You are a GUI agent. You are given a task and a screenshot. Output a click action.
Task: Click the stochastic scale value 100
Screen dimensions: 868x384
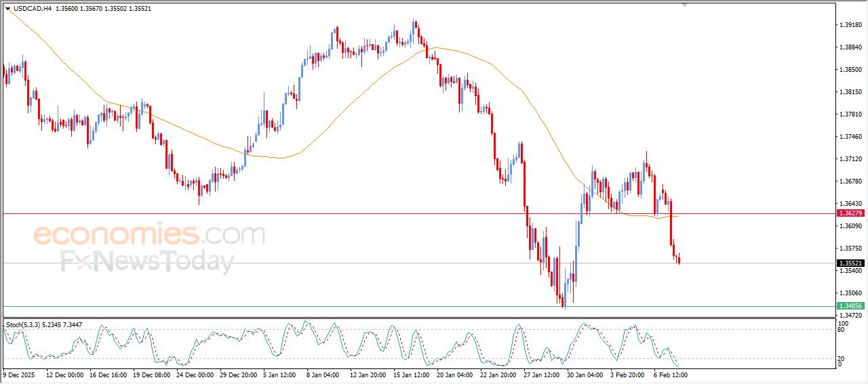pos(844,324)
